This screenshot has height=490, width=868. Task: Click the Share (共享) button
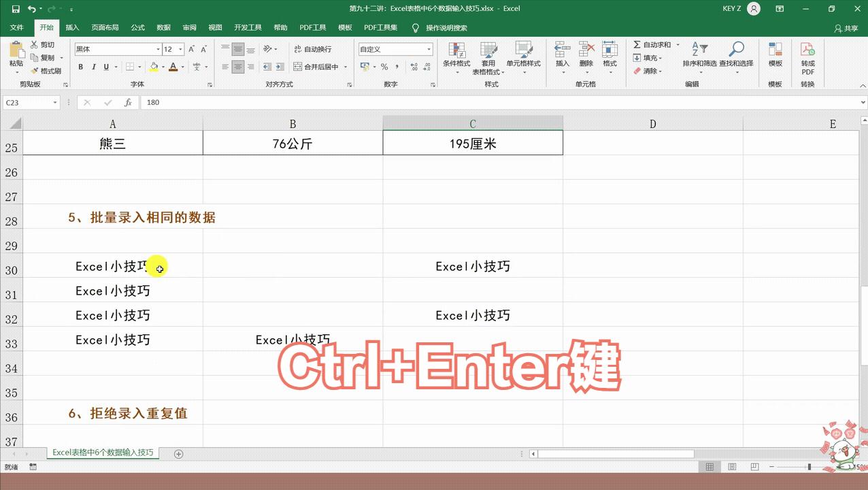click(x=847, y=28)
